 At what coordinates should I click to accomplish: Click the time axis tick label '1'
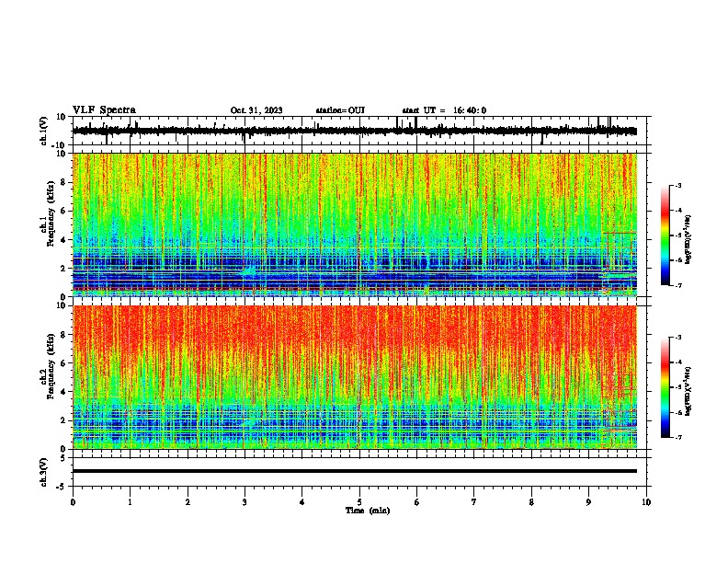pos(130,502)
